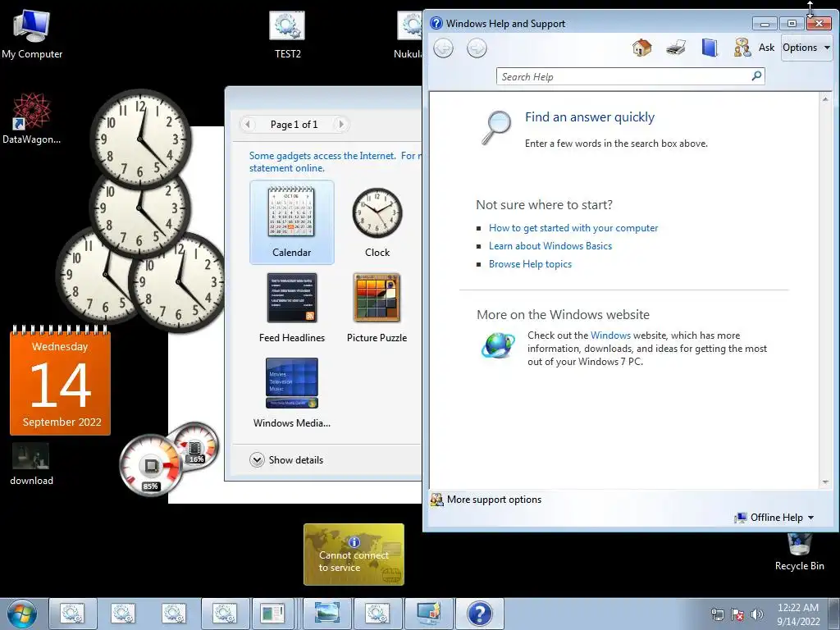
Task: Click the Personalization monitor taskbar button
Action: [x=429, y=614]
